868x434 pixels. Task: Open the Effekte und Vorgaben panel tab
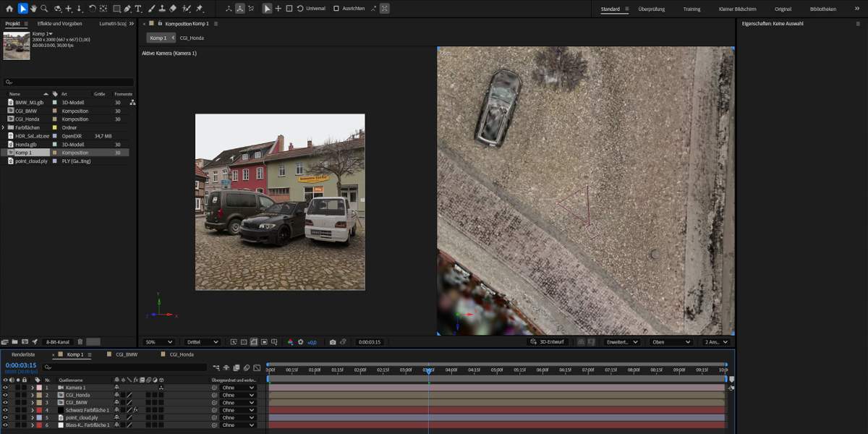[x=59, y=24]
